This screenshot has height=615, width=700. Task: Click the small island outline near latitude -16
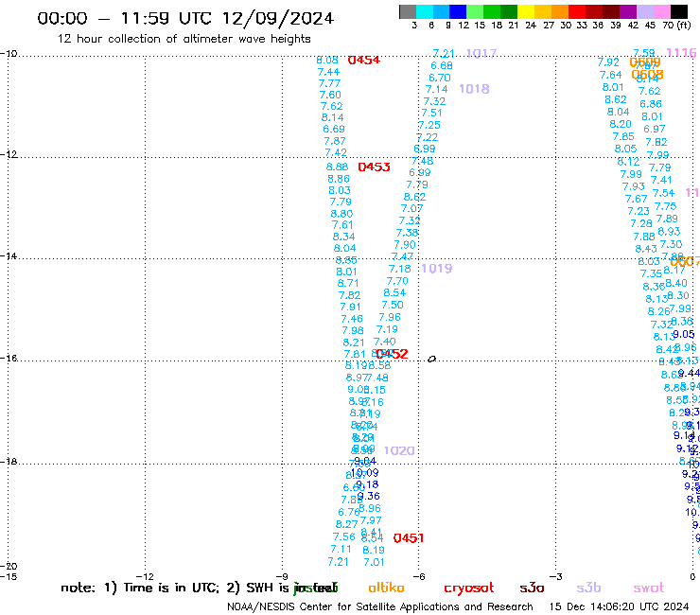[x=431, y=359]
